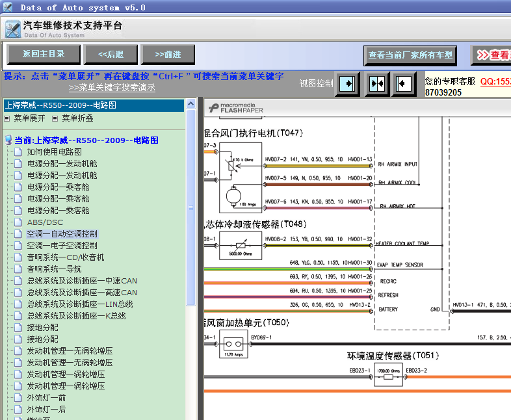The image size is (511, 420).
Task: Click the page icon beside 空调—自动空调控制
Action: click(18, 234)
